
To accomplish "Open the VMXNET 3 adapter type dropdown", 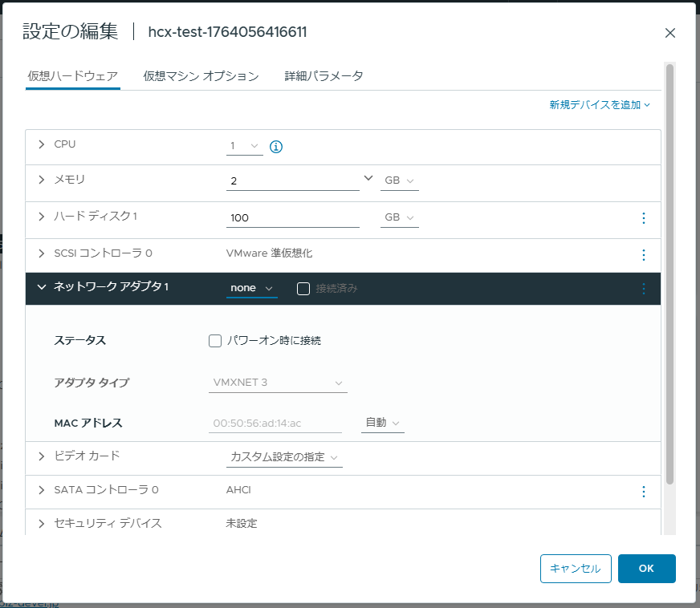I will pyautogui.click(x=278, y=383).
